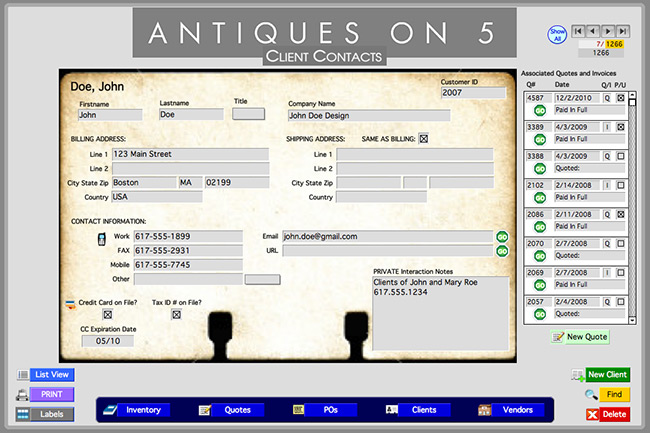Click the Company Name field
Viewport: 650px width, 433px height.
(369, 116)
